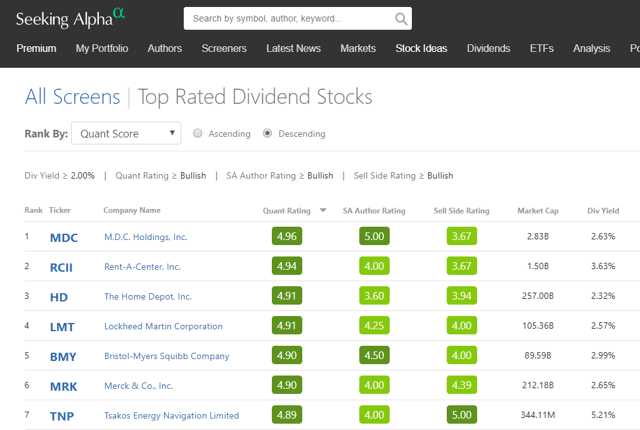Open M.D.C. Holdings, Inc. company page
Image resolution: width=640 pixels, height=430 pixels.
tap(146, 237)
